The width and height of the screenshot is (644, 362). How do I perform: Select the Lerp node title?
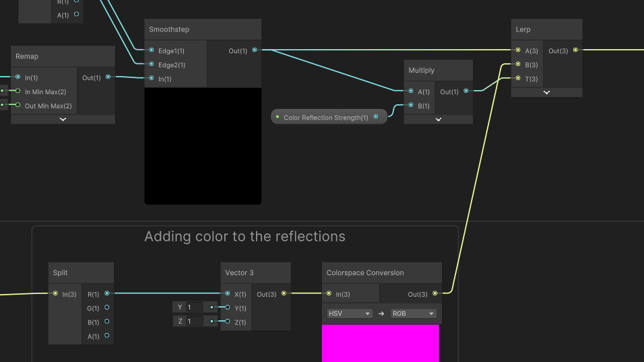point(523,30)
